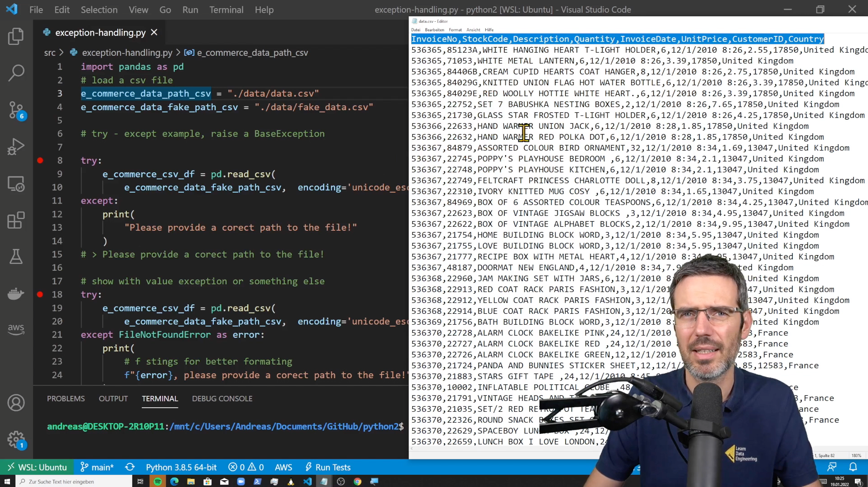Open the Mail app from the taskbar
The width and height of the screenshot is (868, 487).
point(224,481)
